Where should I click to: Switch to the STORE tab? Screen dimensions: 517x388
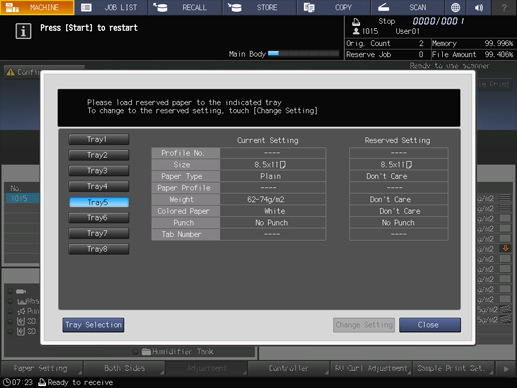tap(259, 7)
